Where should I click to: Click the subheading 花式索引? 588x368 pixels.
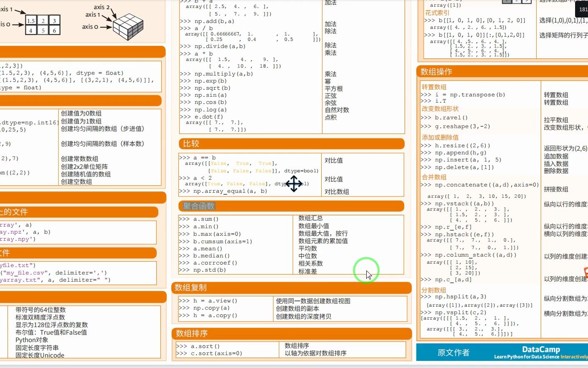pyautogui.click(x=437, y=13)
